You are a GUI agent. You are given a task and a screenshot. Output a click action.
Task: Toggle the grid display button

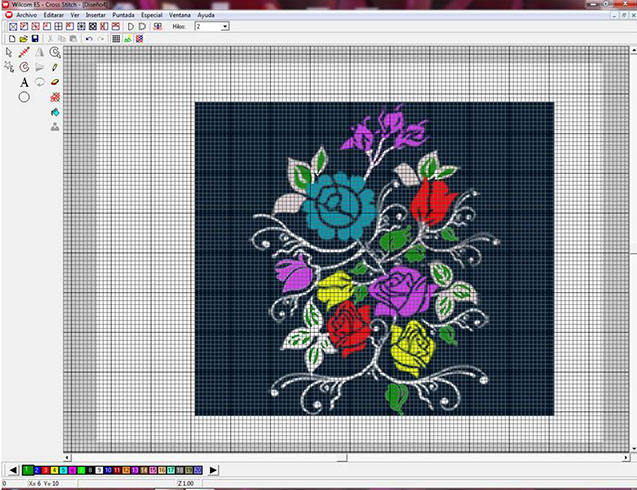point(116,39)
